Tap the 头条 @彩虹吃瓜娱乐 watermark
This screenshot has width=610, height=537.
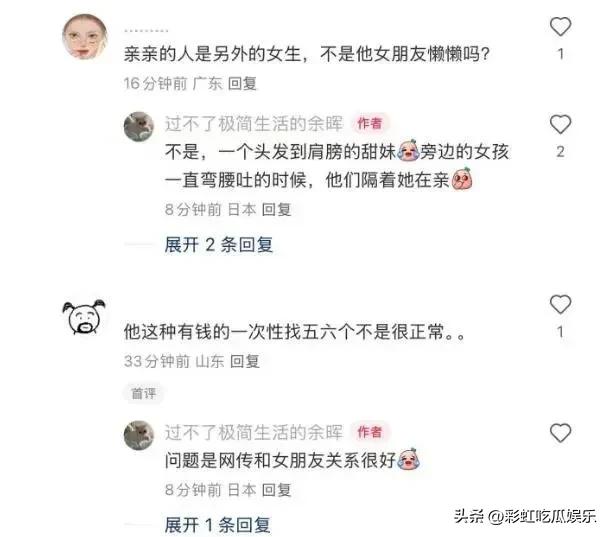coord(525,517)
